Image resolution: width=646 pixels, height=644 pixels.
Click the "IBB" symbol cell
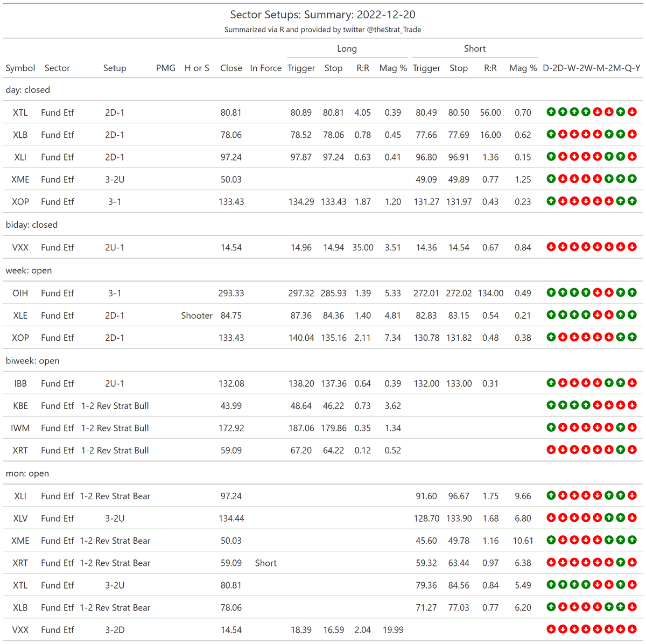[20, 383]
